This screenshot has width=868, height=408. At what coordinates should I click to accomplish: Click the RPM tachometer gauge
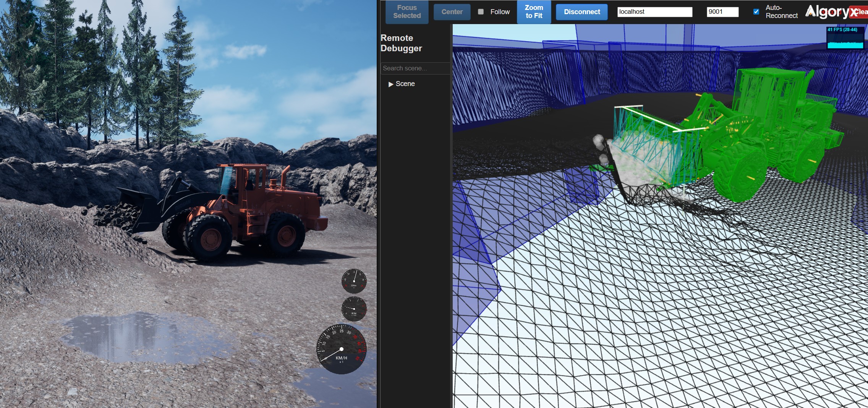[354, 309]
